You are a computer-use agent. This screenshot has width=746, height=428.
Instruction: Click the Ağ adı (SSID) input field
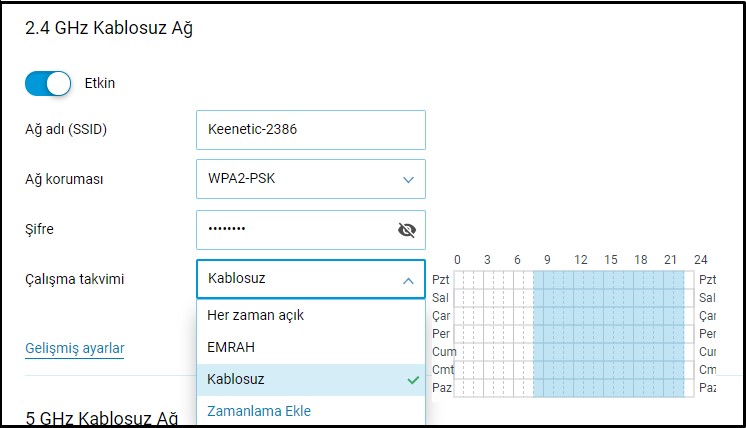pyautogui.click(x=310, y=130)
